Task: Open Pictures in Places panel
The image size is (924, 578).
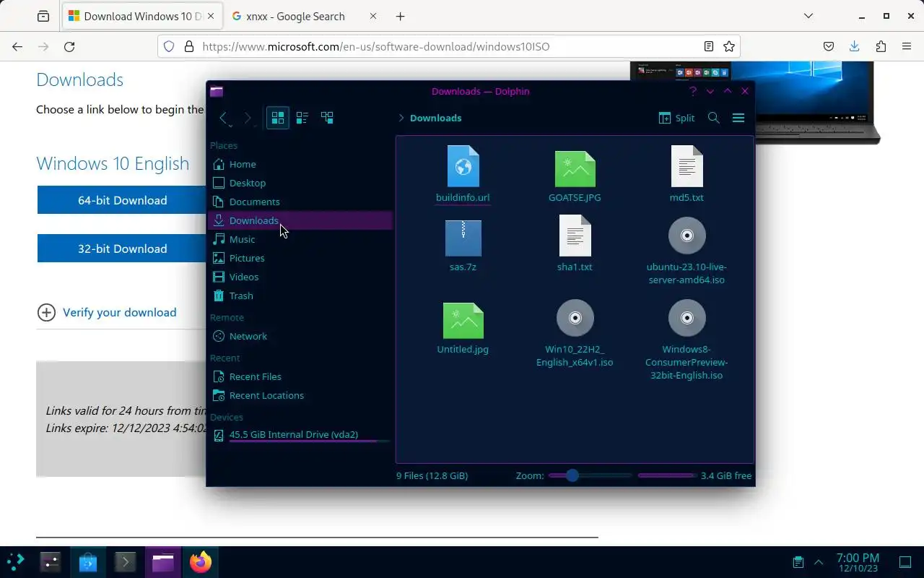Action: click(300, 258)
